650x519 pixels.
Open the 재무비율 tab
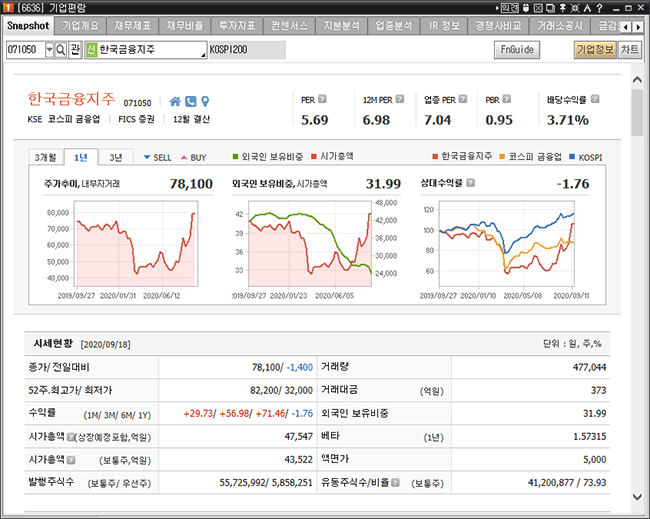pos(185,26)
